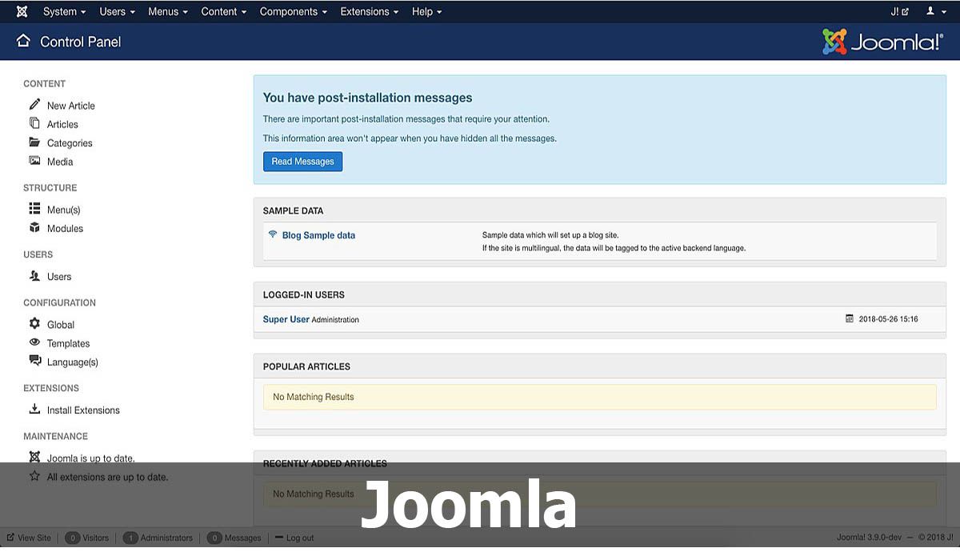Expand the Users menu in the top bar

coord(117,11)
